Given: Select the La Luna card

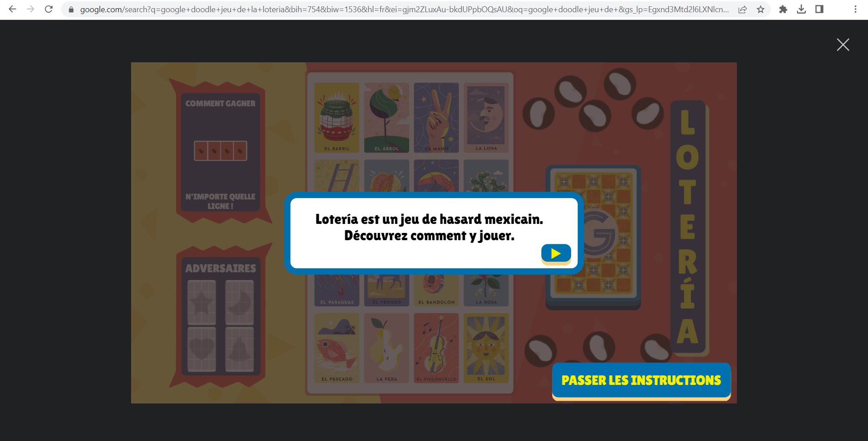Looking at the screenshot, I should [486, 118].
